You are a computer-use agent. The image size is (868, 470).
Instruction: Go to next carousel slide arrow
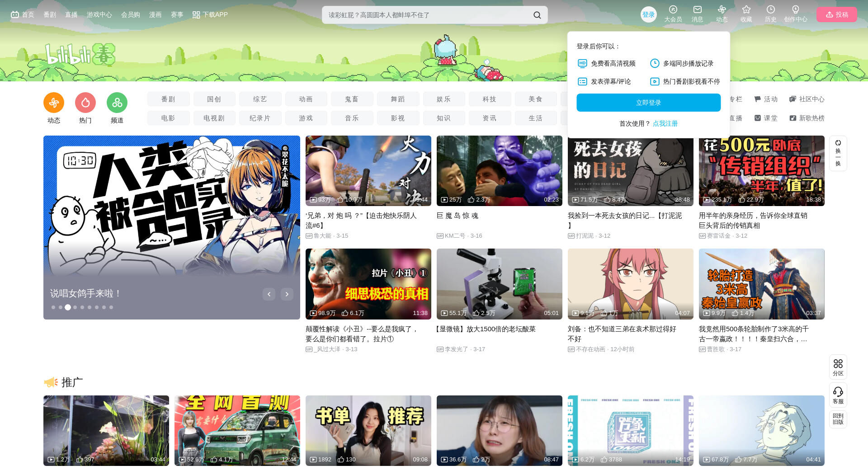[x=287, y=294]
